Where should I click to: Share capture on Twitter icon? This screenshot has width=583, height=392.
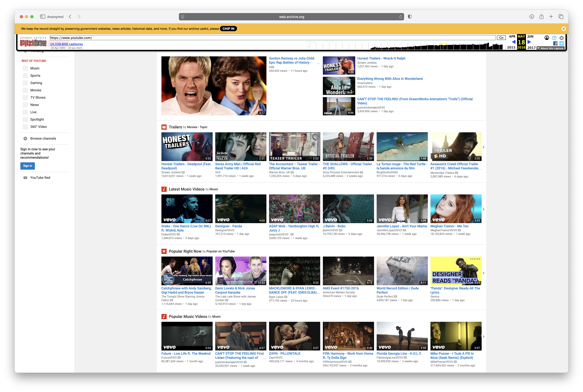point(561,43)
